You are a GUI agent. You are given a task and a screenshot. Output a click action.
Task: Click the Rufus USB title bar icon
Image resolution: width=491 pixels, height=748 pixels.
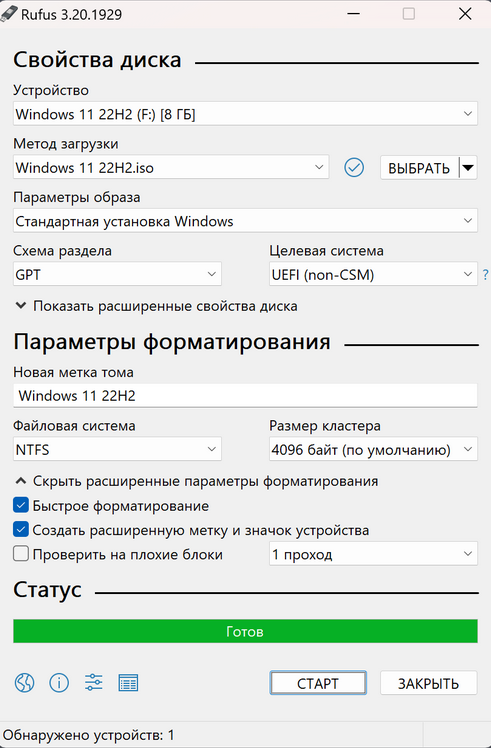[x=9, y=14]
